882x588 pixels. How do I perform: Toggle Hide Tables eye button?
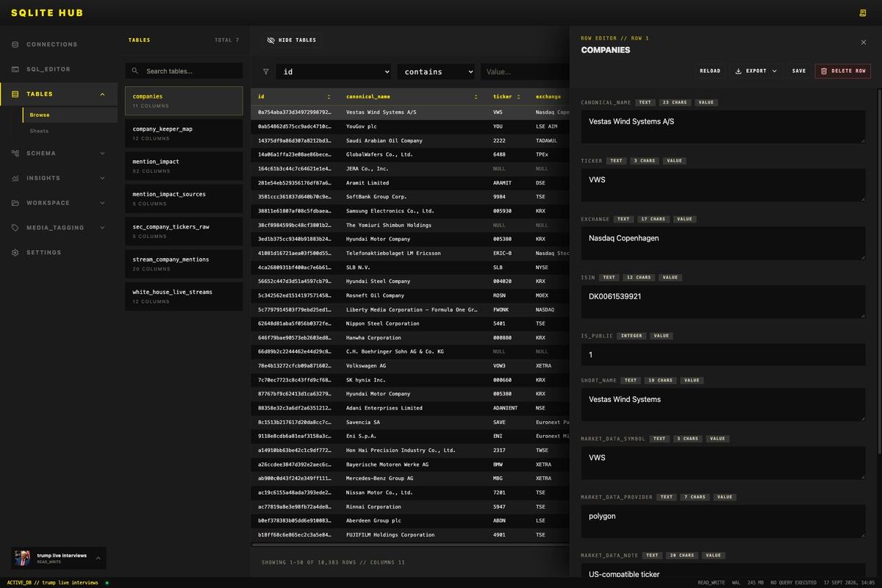[x=292, y=40]
